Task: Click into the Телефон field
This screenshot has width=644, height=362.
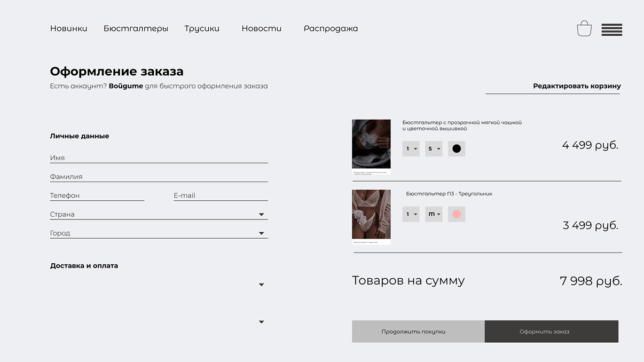Action: (x=97, y=195)
